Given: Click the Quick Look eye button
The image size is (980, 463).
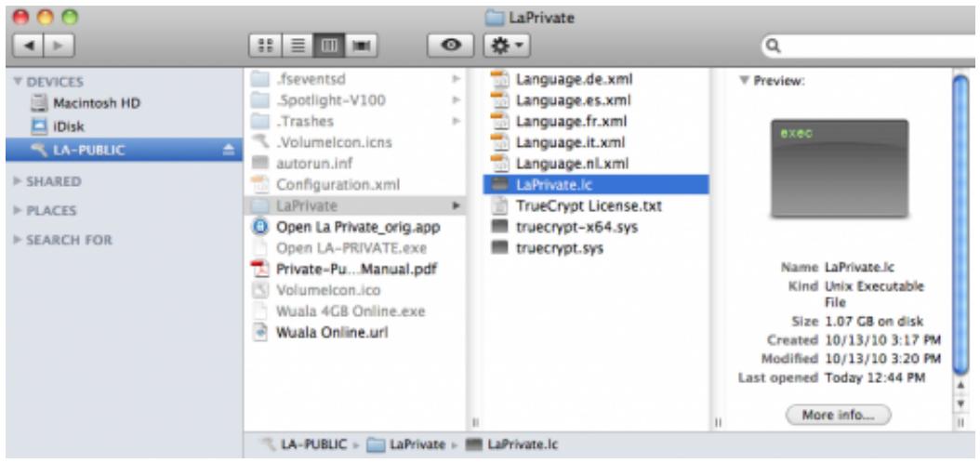Looking at the screenshot, I should [451, 46].
